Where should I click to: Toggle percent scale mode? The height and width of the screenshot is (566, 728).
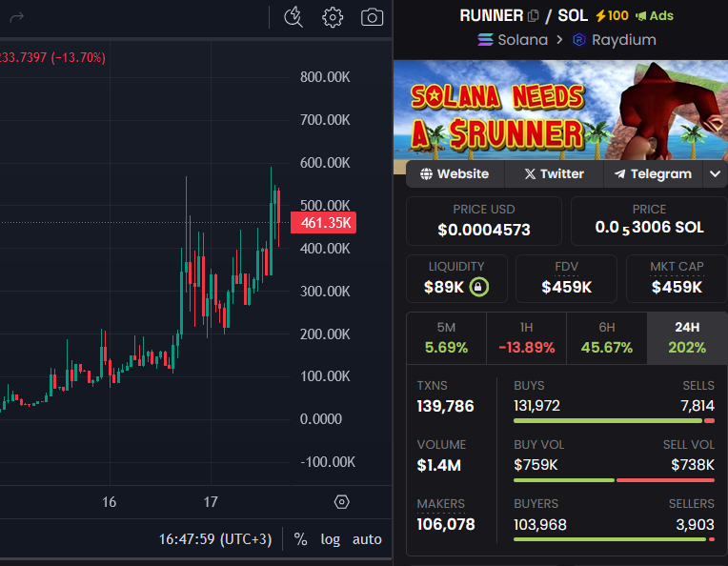coord(300,539)
